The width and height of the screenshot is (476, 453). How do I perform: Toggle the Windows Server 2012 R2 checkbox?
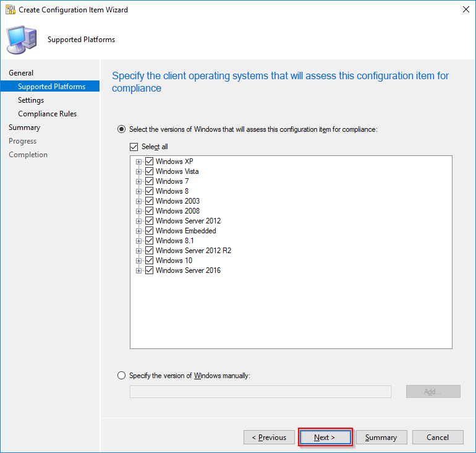[x=149, y=251]
